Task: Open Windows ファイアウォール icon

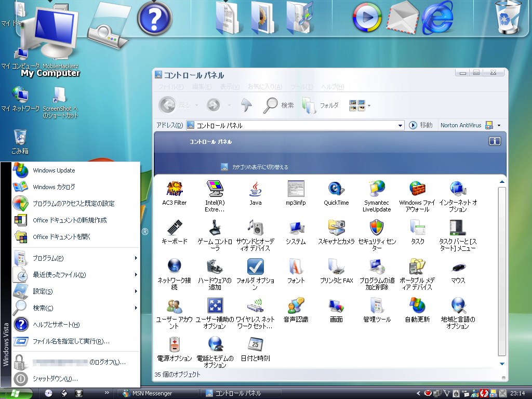Action: click(417, 189)
